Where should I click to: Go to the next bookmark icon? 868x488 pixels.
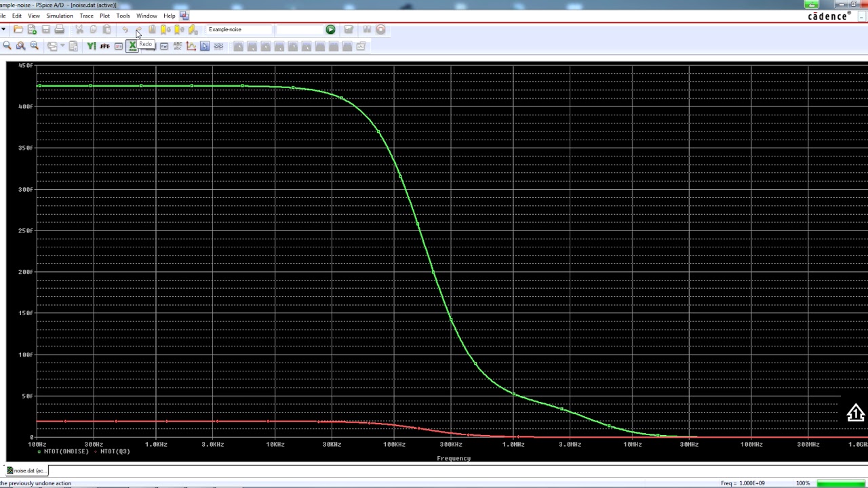tap(165, 29)
